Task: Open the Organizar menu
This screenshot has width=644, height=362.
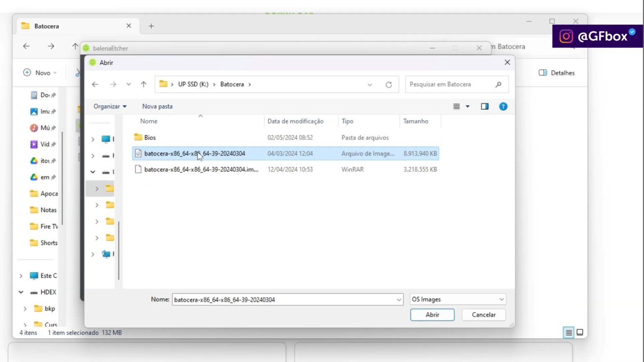Action: pos(109,106)
